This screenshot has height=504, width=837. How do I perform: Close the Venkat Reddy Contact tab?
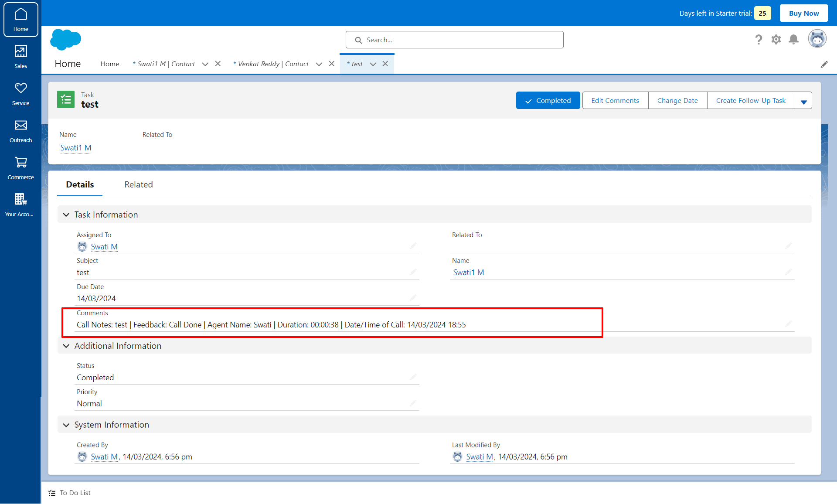(332, 64)
